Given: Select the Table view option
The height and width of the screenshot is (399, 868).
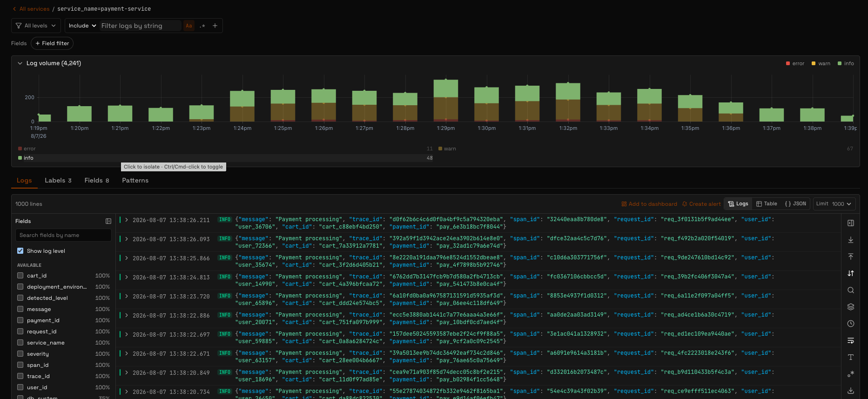Looking at the screenshot, I should click(767, 204).
